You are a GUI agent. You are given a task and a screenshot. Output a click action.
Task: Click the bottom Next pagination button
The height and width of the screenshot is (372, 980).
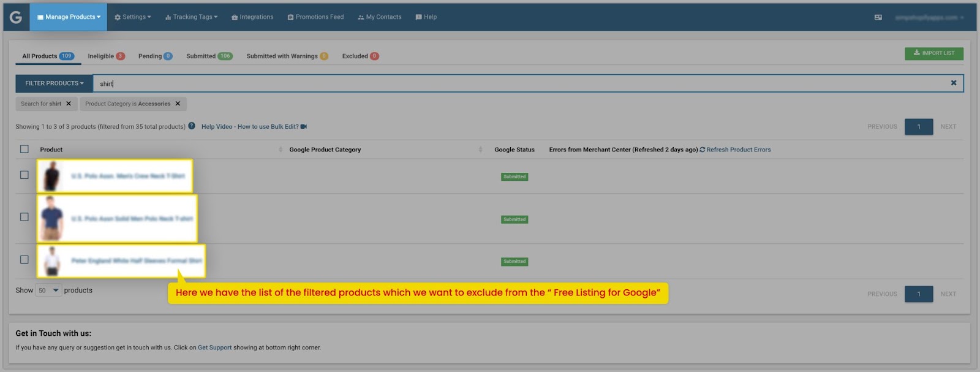948,294
